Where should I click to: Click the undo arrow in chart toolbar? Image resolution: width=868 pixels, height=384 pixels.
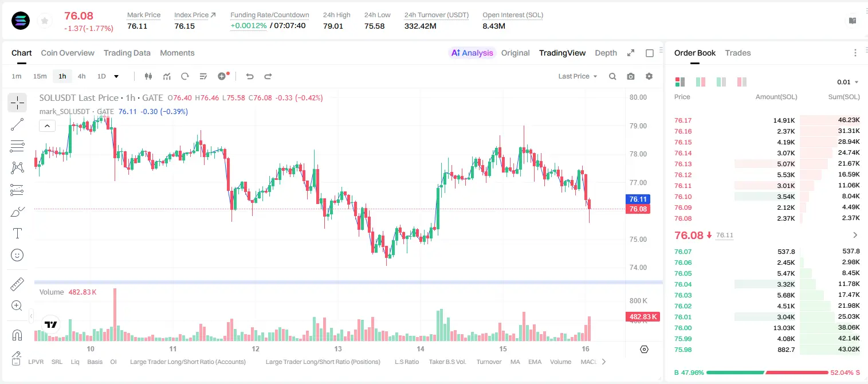coord(250,76)
